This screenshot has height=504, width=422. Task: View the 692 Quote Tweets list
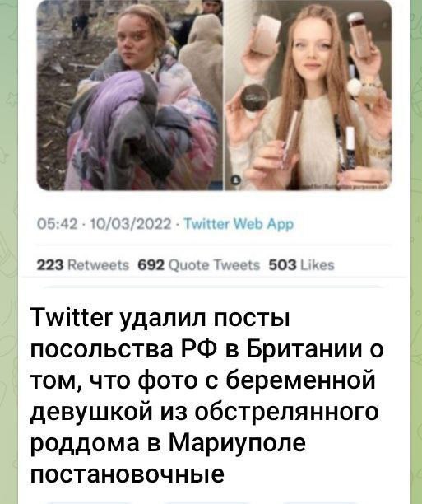click(199, 265)
